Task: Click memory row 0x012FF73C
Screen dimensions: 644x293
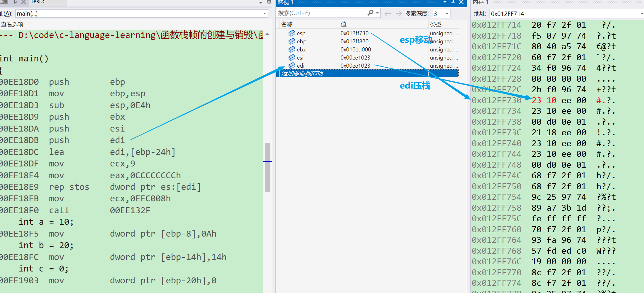Action: click(x=544, y=132)
